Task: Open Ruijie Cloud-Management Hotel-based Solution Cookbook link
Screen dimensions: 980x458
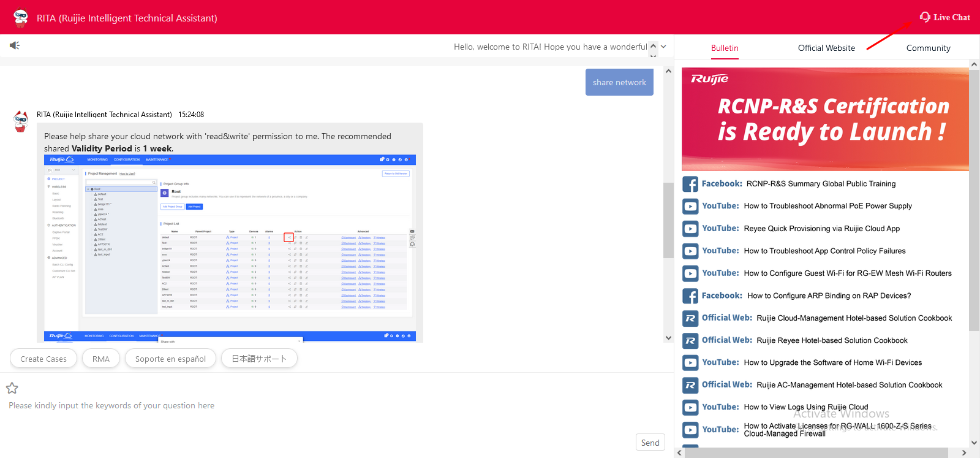Action: click(x=854, y=318)
